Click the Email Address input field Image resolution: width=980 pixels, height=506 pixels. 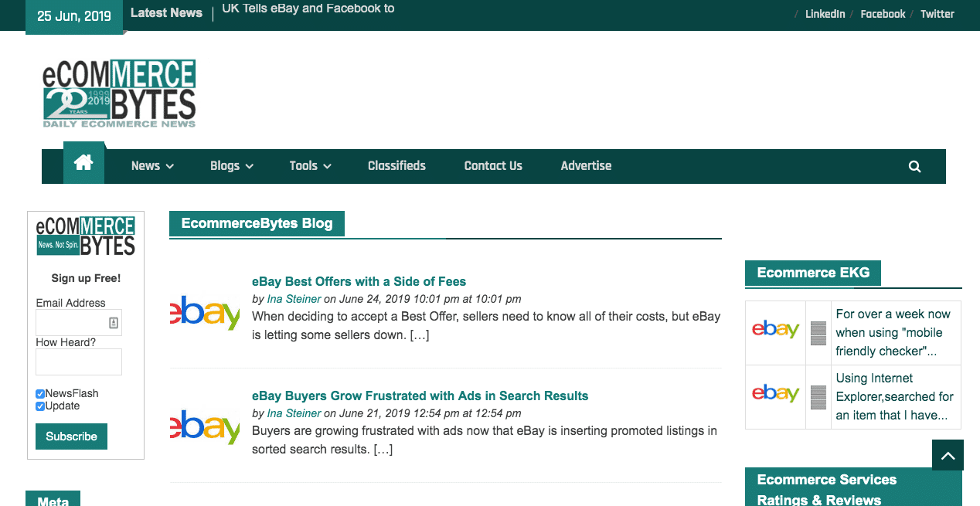pyautogui.click(x=79, y=323)
